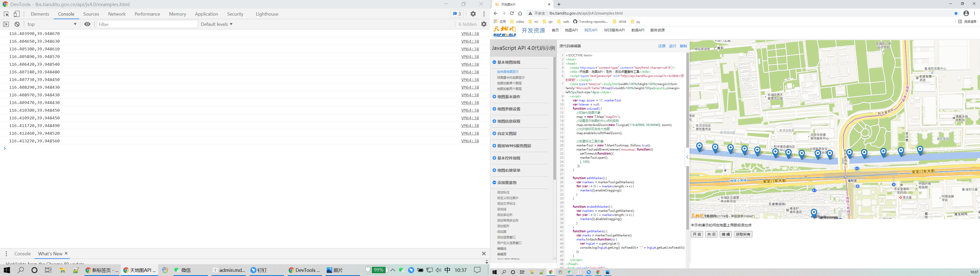Open the JAVA bookmark folder
Screen dimensions: 980x276
619,22
